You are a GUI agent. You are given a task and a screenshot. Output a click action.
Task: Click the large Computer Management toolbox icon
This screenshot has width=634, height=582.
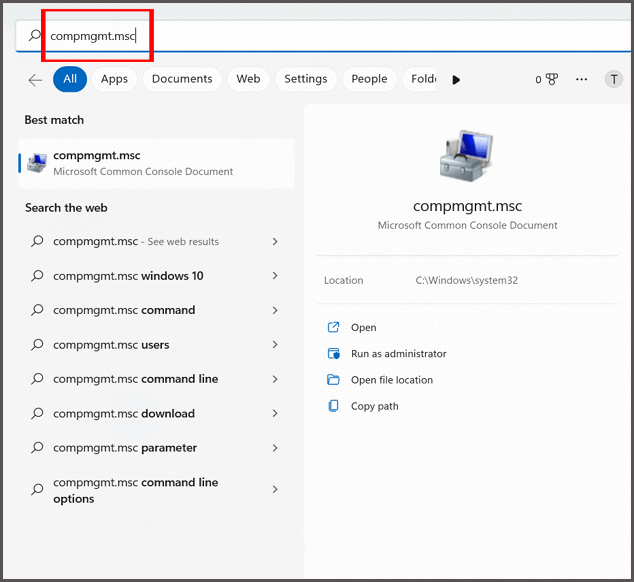tap(467, 156)
